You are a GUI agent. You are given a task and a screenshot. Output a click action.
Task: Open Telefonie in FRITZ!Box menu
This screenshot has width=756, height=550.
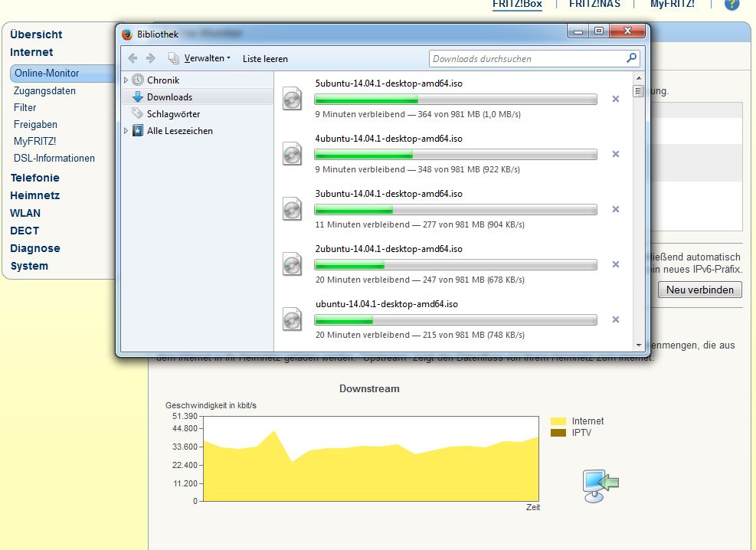[34, 178]
